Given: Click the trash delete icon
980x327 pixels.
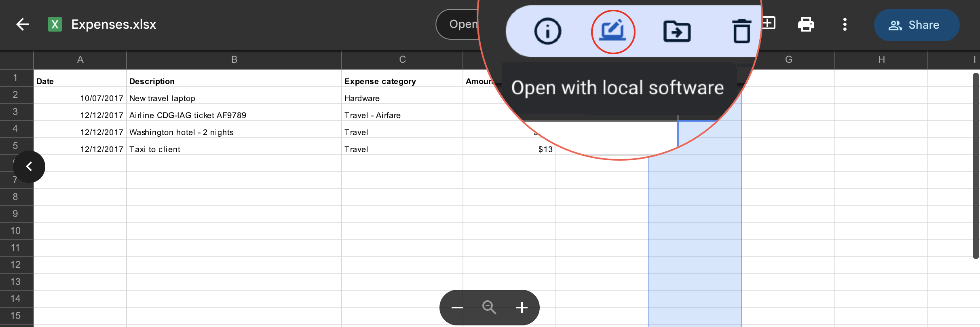Looking at the screenshot, I should [741, 31].
